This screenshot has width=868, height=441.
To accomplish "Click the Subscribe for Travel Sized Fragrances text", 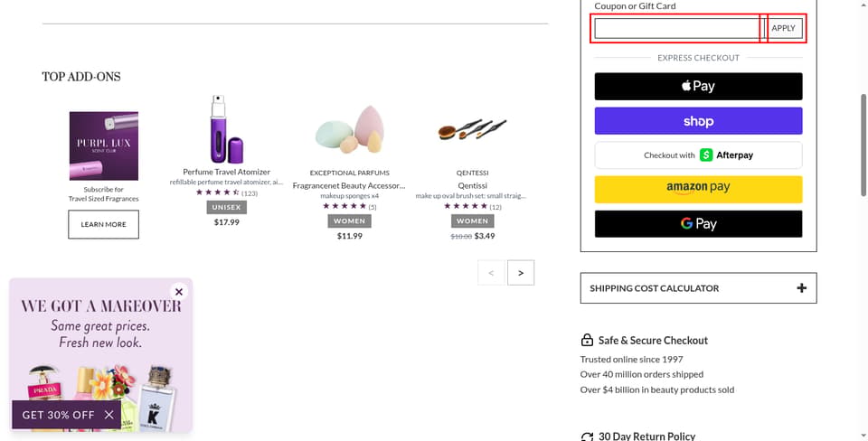I will click(103, 194).
